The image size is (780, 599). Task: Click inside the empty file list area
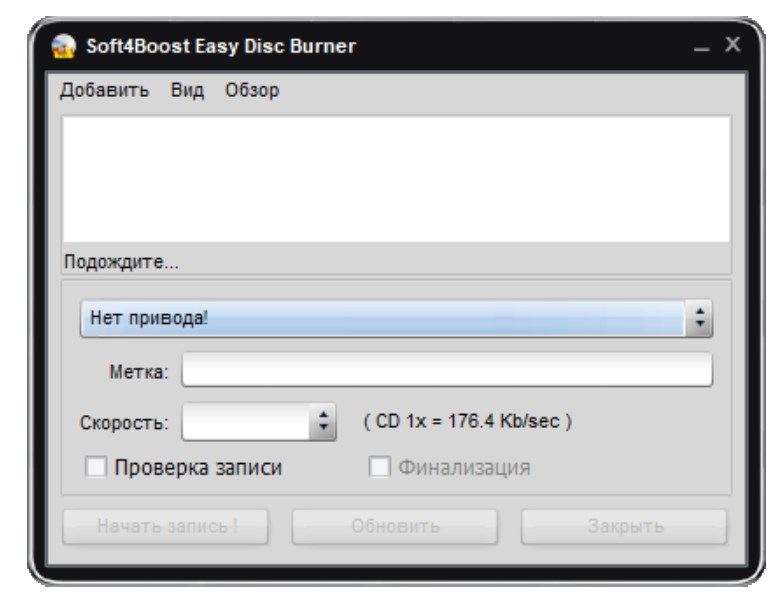click(396, 179)
